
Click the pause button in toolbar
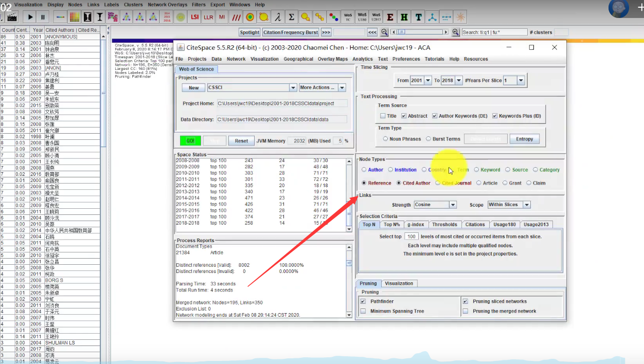43,17
